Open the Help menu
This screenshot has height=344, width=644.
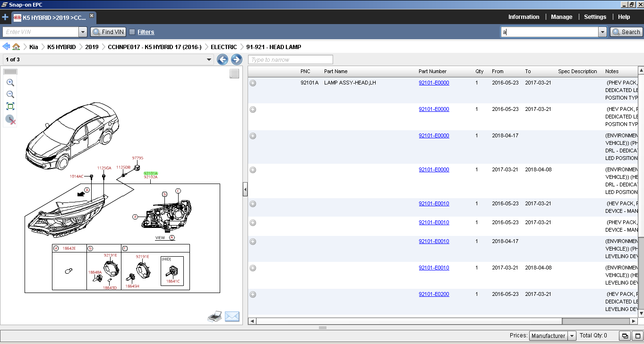624,17
